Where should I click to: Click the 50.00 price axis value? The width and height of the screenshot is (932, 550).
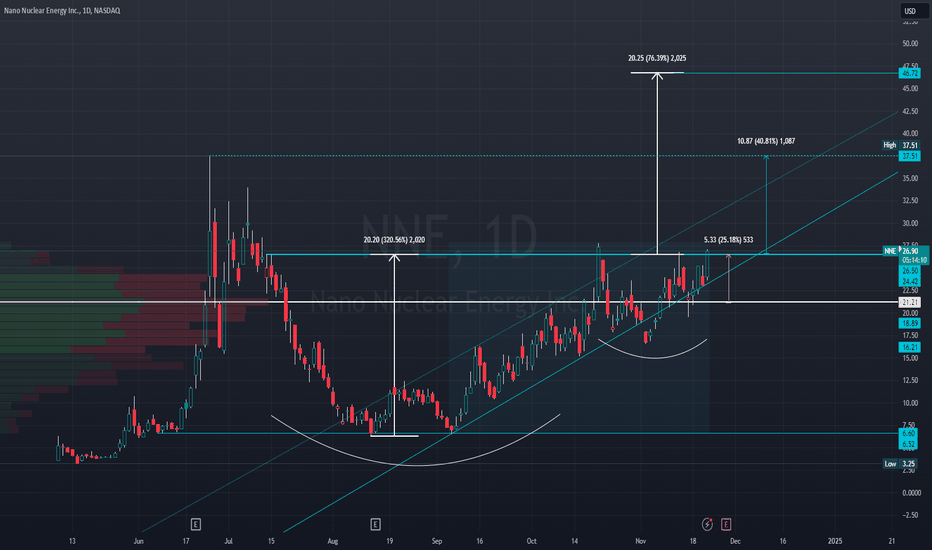click(x=909, y=43)
